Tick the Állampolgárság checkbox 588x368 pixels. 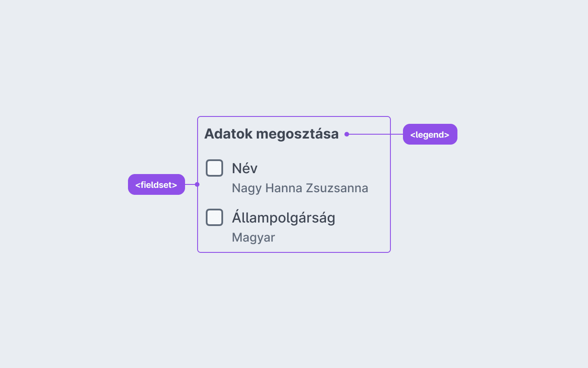pos(214,217)
